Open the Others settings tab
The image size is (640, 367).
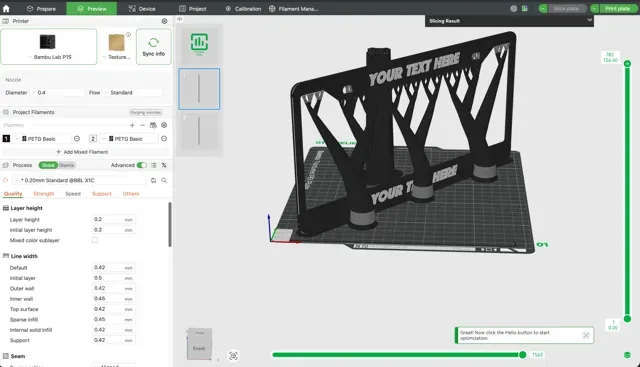131,194
